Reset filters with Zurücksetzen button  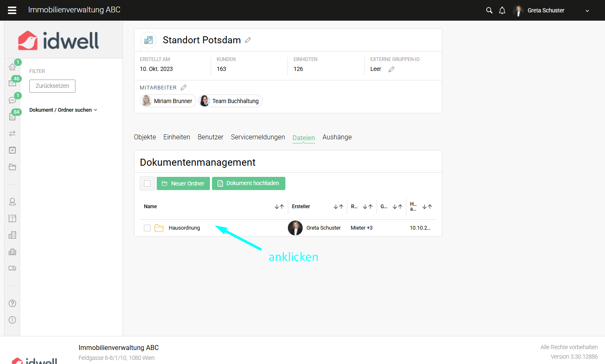click(x=52, y=86)
